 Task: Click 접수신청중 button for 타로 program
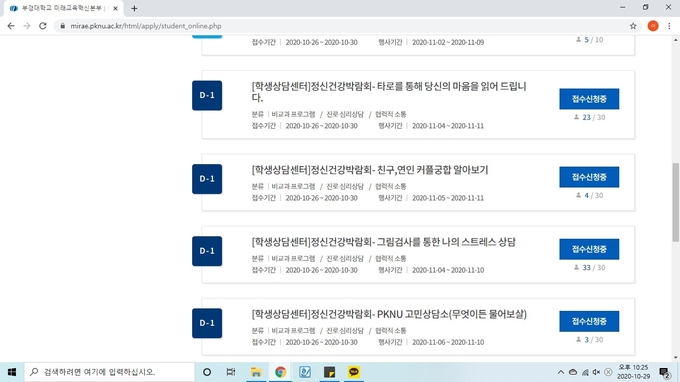click(589, 99)
